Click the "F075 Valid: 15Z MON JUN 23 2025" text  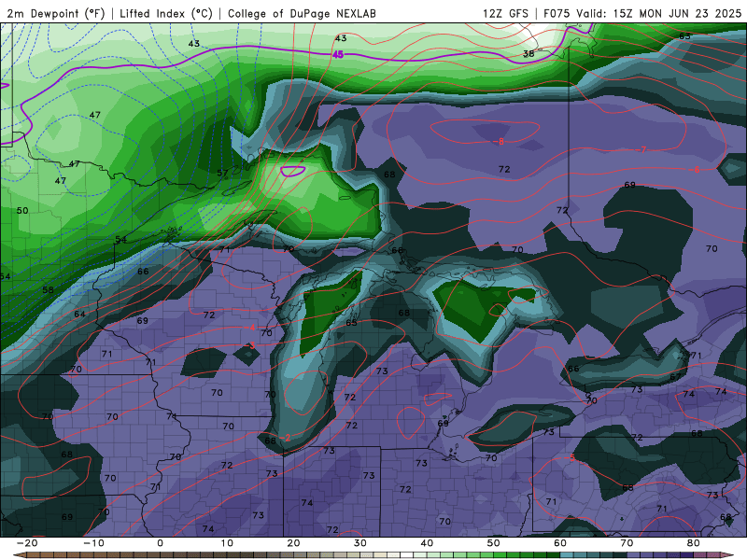[642, 13]
